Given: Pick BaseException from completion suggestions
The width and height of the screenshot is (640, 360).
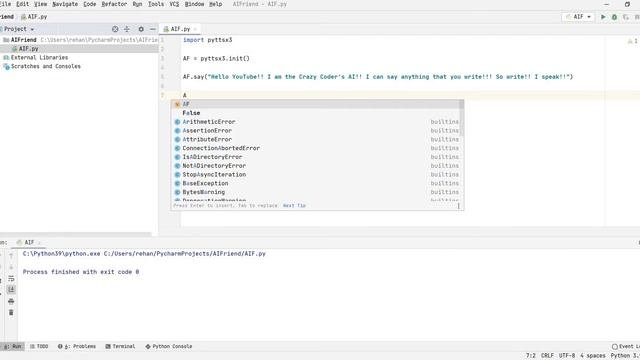Looking at the screenshot, I should click(x=315, y=183).
